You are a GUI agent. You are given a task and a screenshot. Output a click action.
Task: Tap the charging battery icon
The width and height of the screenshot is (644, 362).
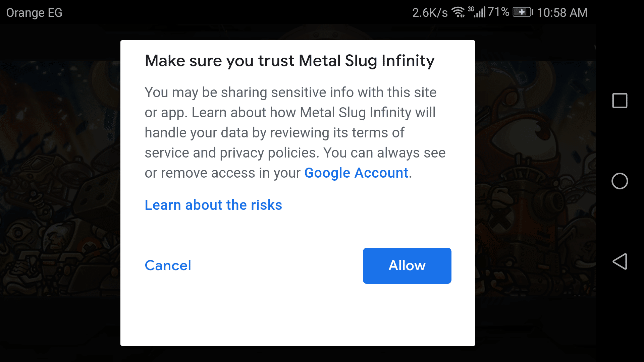point(522,12)
